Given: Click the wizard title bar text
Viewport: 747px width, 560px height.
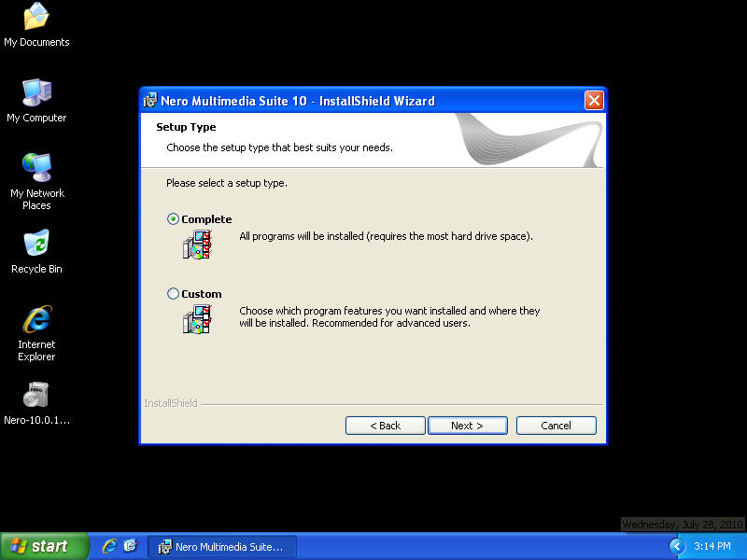Looking at the screenshot, I should [x=298, y=101].
